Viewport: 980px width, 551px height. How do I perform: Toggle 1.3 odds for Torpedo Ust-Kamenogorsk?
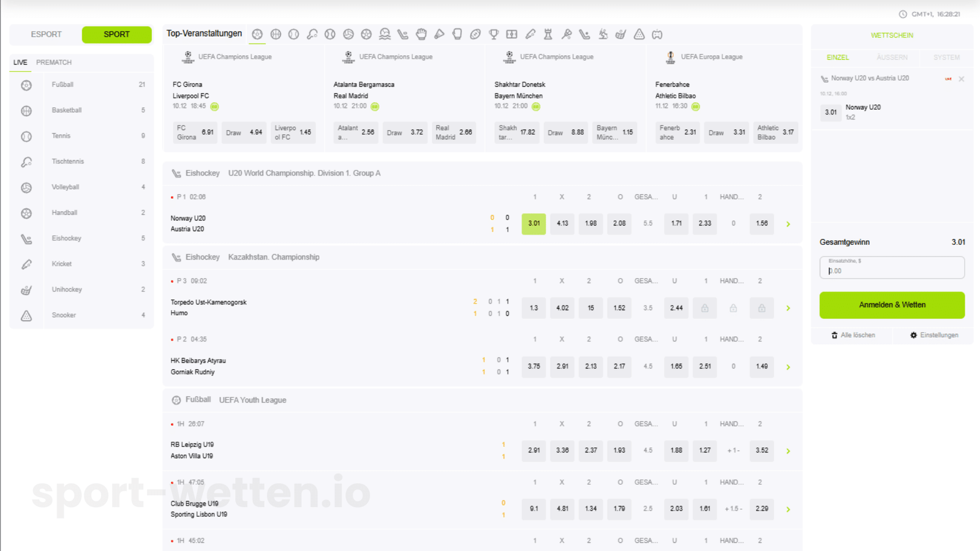click(x=533, y=308)
